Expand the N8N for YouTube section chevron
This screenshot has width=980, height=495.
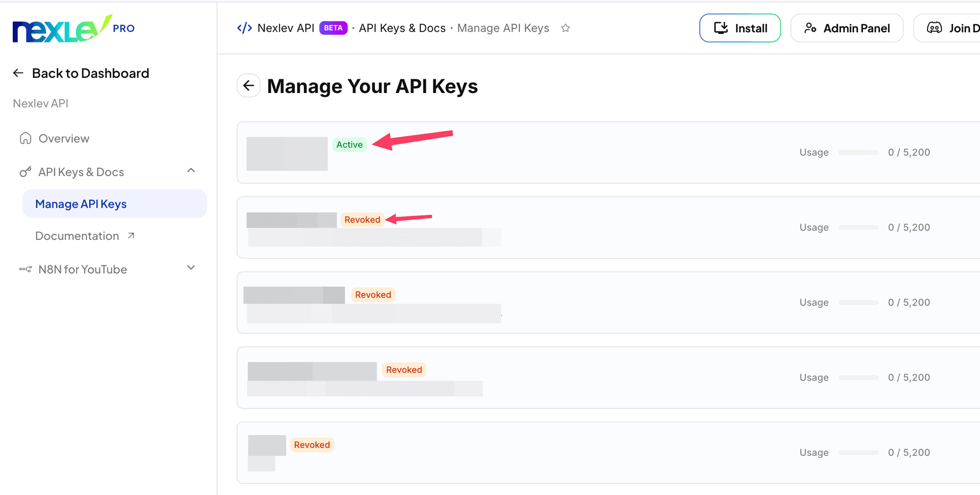[191, 267]
